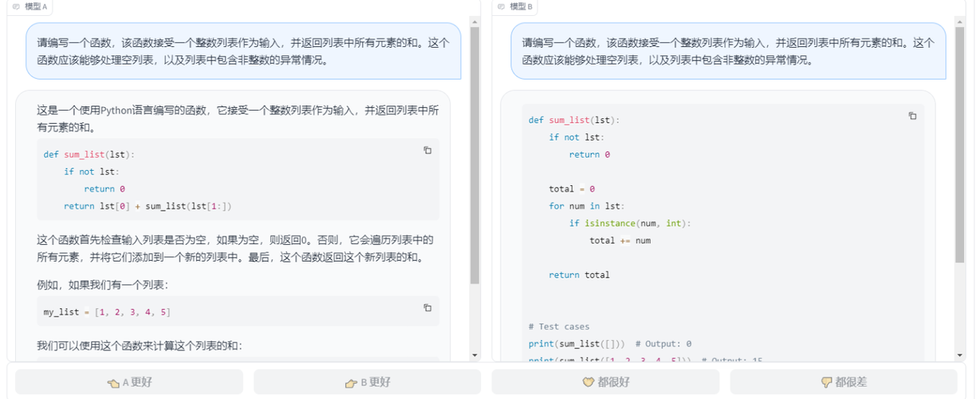Image resolution: width=980 pixels, height=399 pixels.
Task: Click the pointing hand icon on A更好
Action: (x=113, y=382)
